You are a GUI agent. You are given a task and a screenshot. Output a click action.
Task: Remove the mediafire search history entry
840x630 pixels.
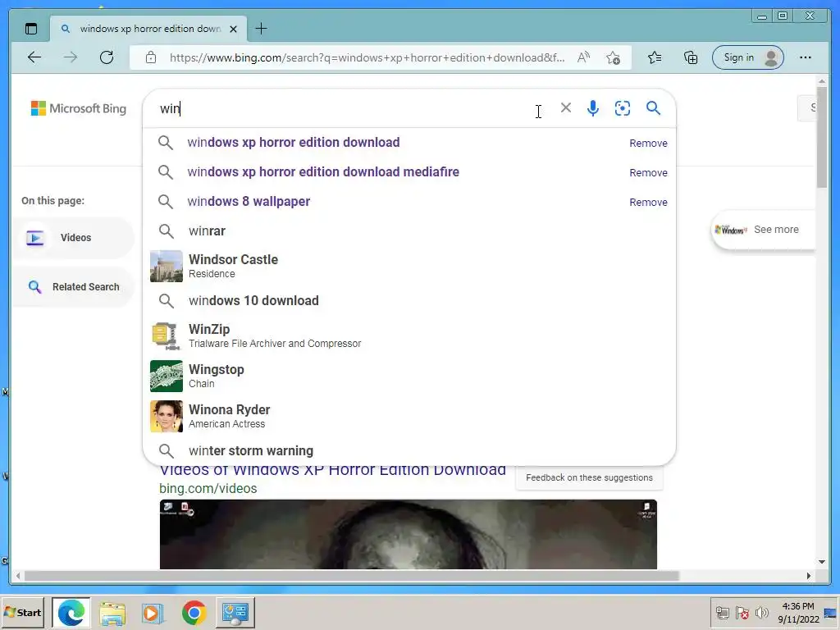pos(648,172)
